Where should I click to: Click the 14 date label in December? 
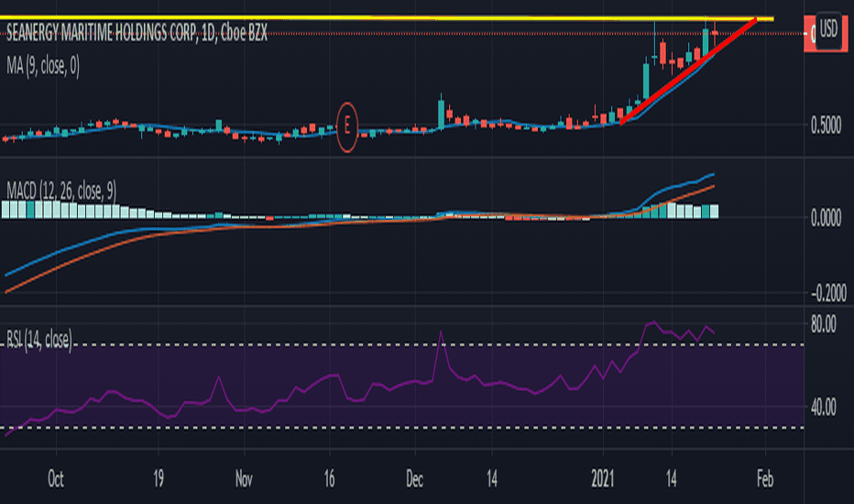[492, 479]
